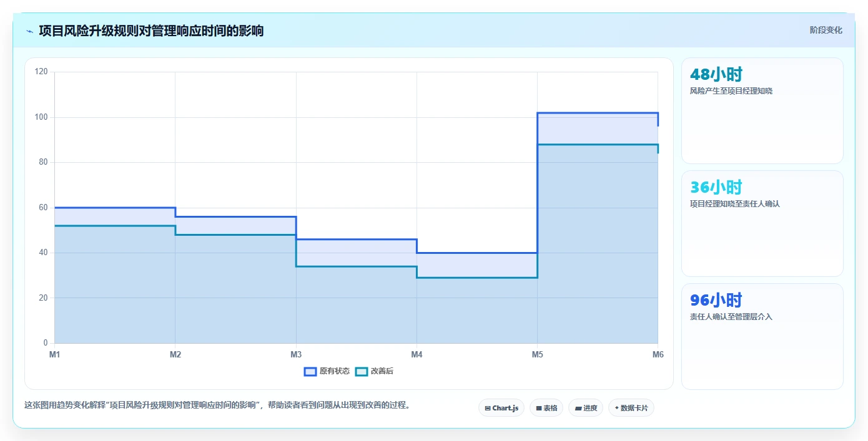Click the 120 y-axis value
868x441 pixels.
pyautogui.click(x=41, y=72)
